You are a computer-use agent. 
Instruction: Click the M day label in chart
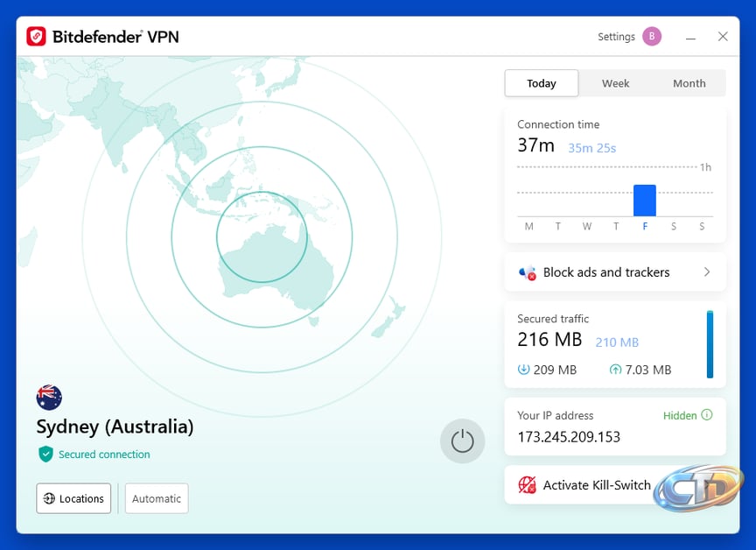tap(528, 226)
